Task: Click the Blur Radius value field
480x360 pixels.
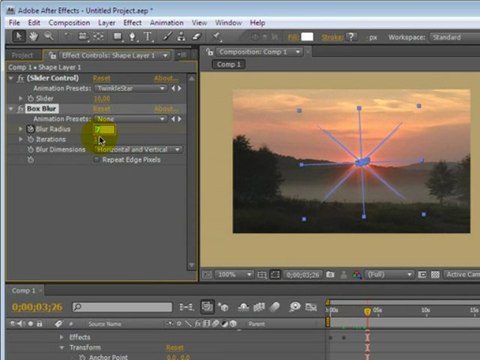Action: [x=105, y=129]
